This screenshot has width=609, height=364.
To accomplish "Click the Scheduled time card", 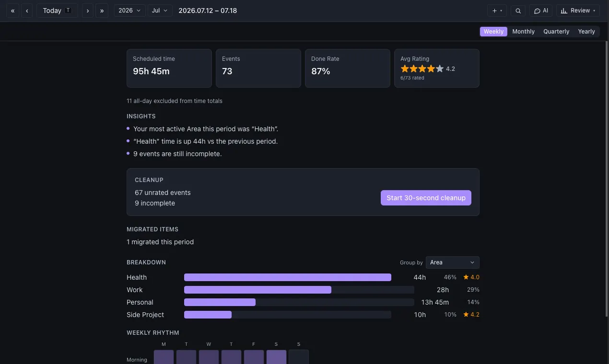I will coord(169,68).
